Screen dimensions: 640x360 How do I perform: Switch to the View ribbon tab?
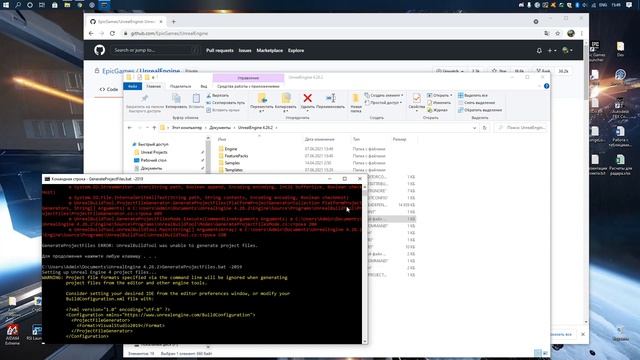204,86
